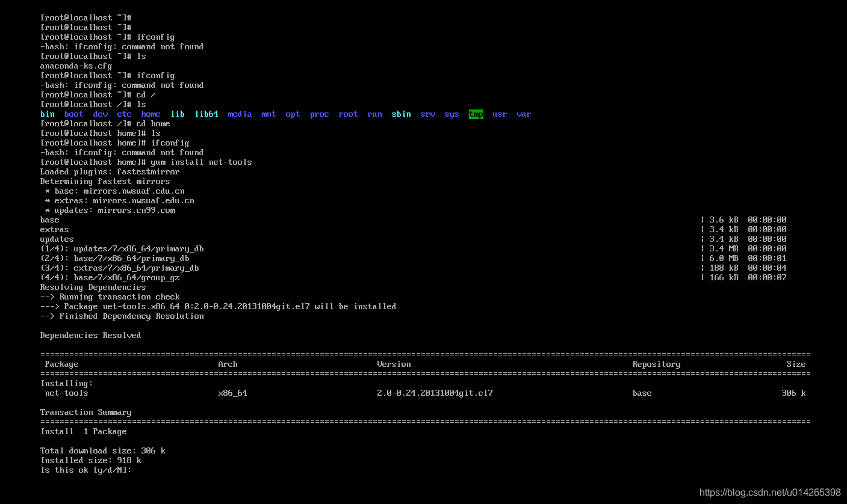Select the 'media' directory name
The width and height of the screenshot is (847, 504).
[x=240, y=114]
